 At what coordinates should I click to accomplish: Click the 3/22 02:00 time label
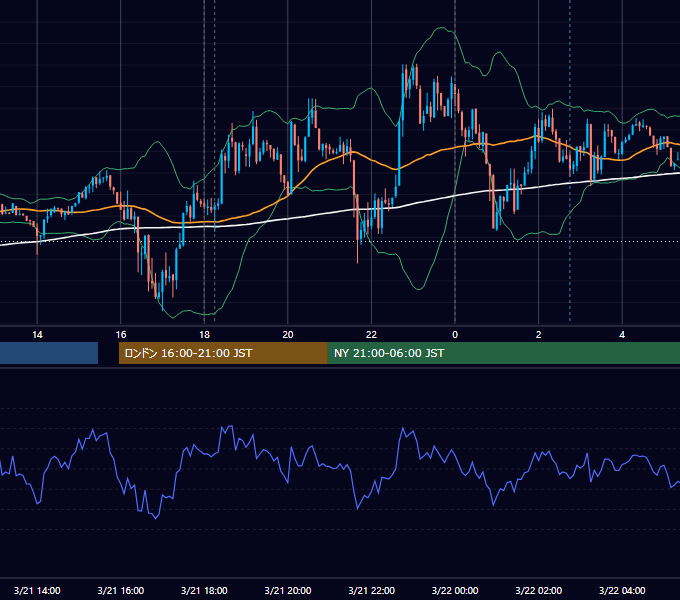coord(539,590)
